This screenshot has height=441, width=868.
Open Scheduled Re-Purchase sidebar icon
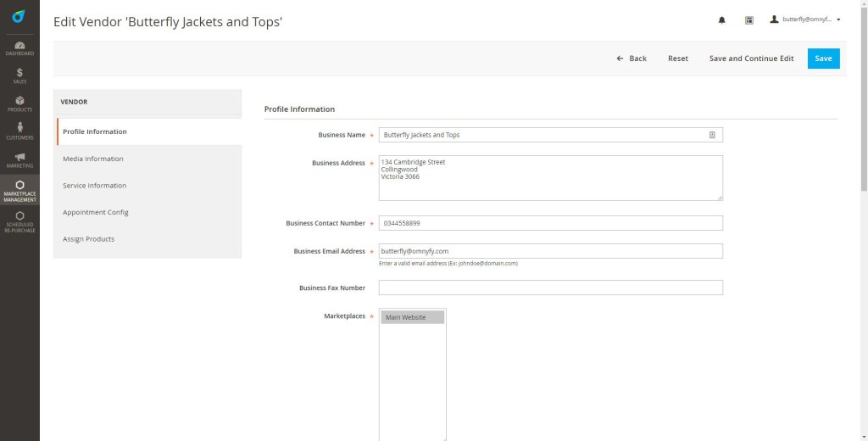pos(19,221)
